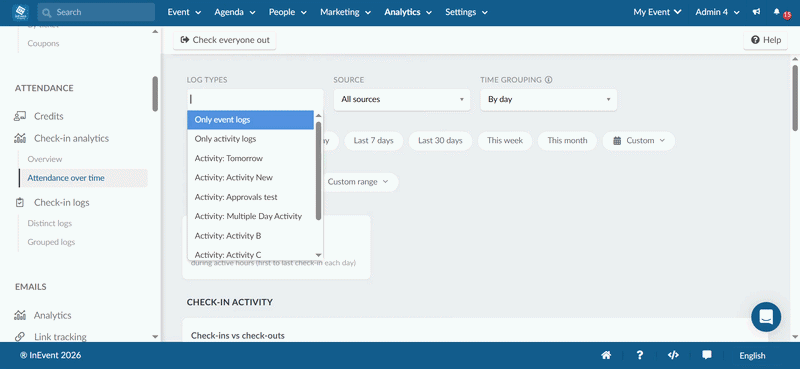Click the search magnifier icon
The width and height of the screenshot is (800, 369).
tap(47, 12)
